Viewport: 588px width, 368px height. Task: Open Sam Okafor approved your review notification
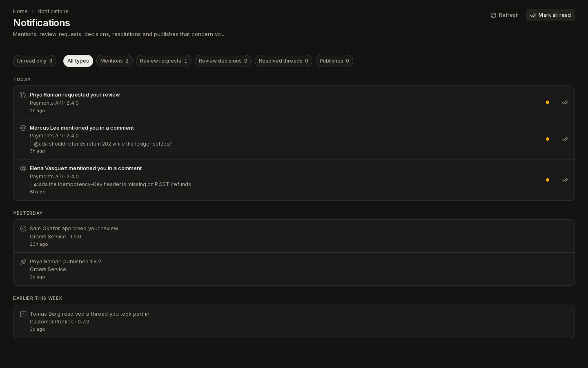point(294,236)
